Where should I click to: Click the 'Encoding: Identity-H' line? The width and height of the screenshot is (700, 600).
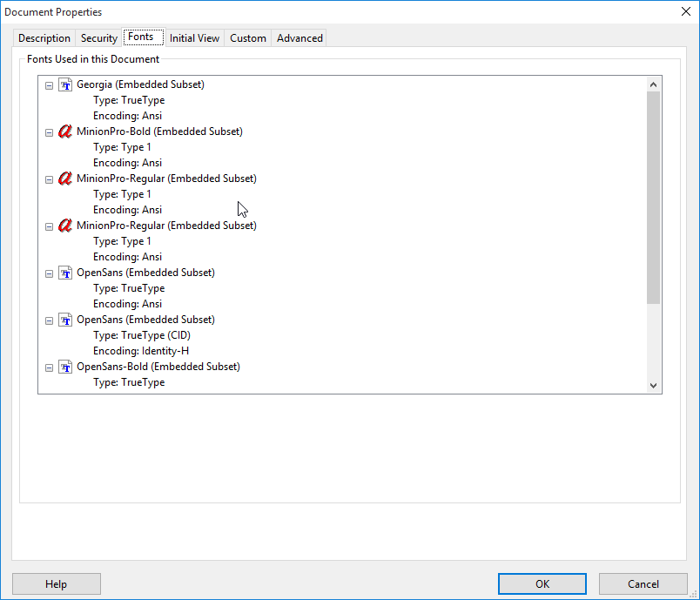[141, 351]
